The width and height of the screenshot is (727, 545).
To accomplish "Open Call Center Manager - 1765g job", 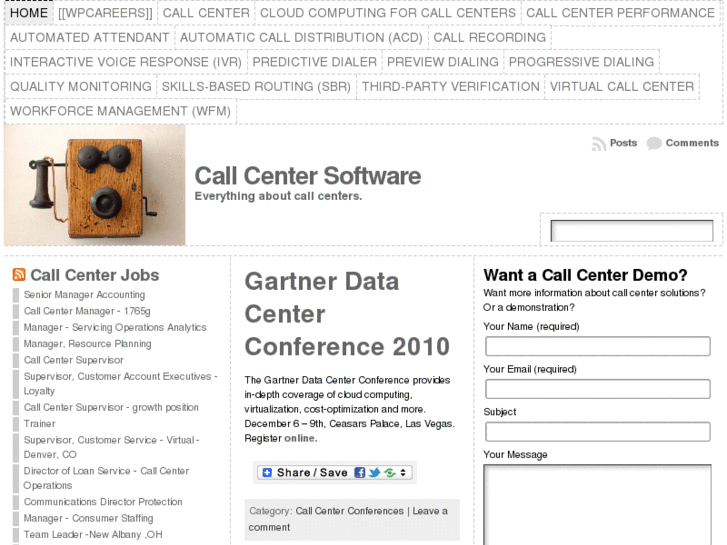I will click(87, 311).
